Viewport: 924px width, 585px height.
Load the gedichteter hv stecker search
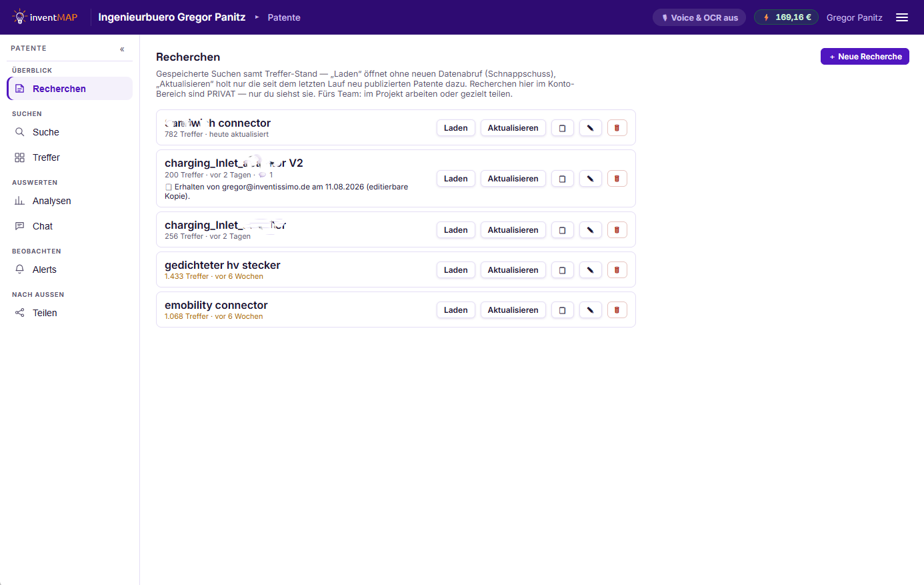pos(456,270)
